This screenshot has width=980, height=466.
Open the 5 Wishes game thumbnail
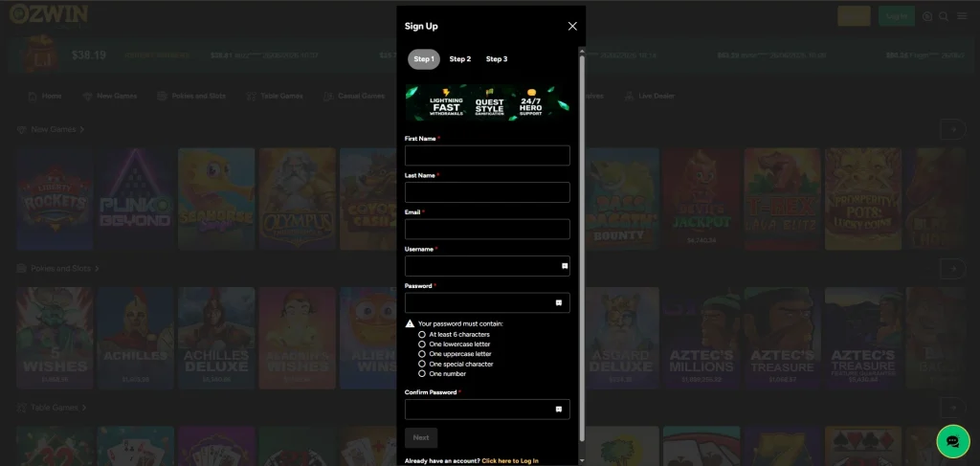tap(55, 338)
